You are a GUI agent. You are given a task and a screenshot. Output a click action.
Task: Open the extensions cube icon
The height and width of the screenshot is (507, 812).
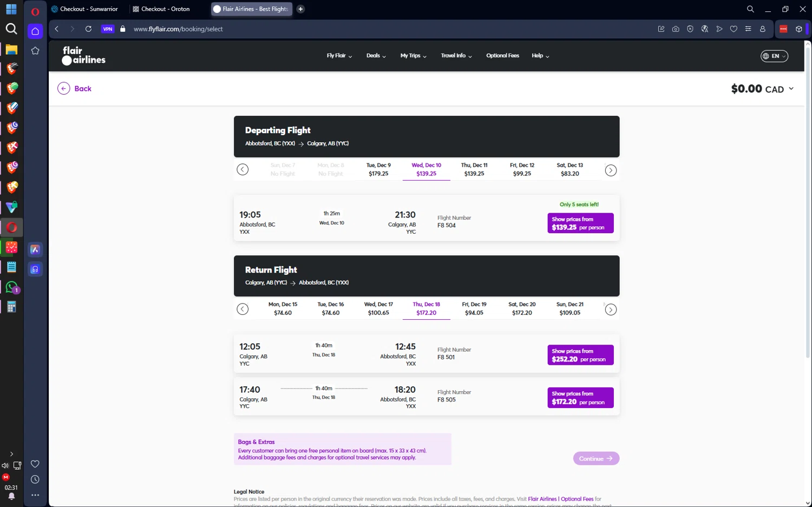click(x=798, y=29)
